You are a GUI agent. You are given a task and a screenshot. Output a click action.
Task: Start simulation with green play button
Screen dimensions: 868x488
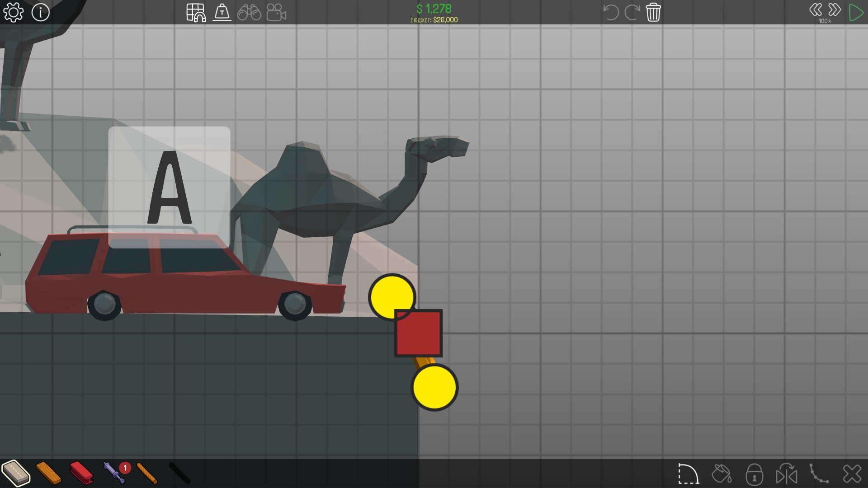856,13
